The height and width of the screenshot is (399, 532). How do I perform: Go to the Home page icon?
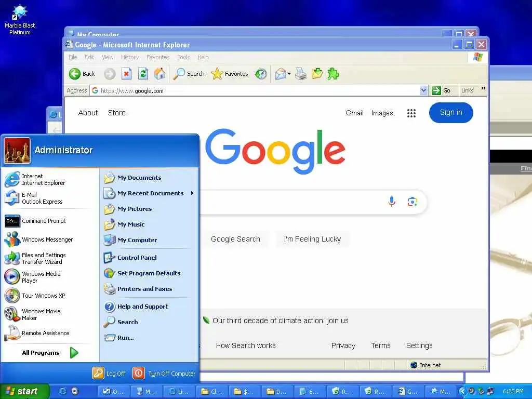point(159,74)
